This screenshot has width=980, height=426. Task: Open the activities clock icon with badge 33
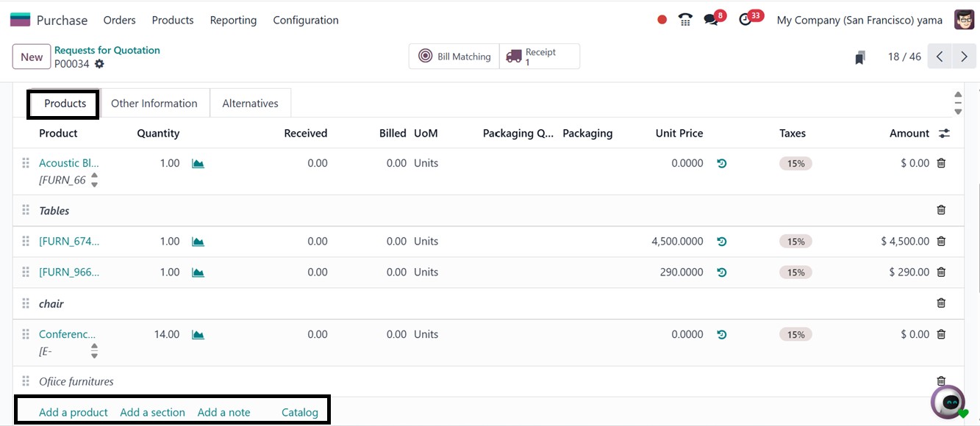[746, 20]
